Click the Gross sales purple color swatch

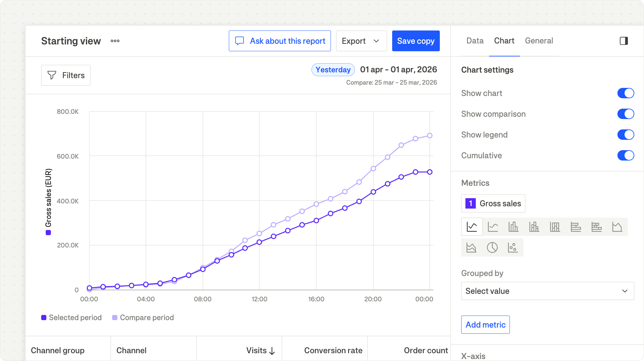pyautogui.click(x=470, y=203)
